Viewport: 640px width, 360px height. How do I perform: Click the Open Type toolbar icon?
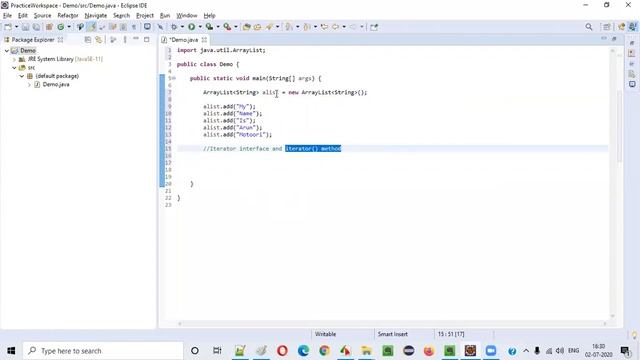(x=247, y=27)
